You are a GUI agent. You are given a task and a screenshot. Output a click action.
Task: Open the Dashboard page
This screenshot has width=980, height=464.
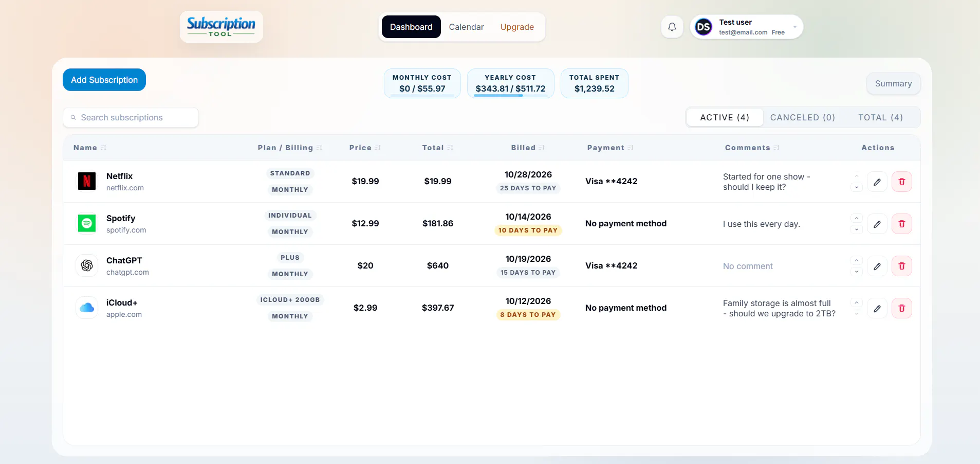[x=411, y=27]
